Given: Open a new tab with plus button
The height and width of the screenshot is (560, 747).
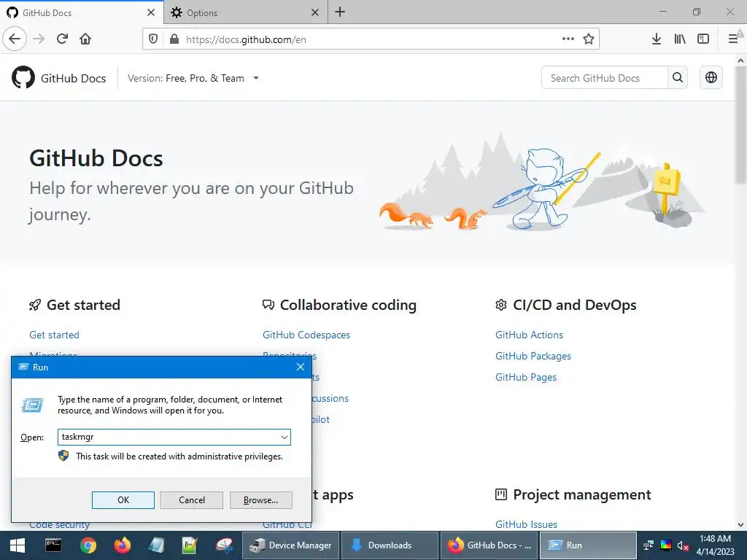Looking at the screenshot, I should [x=340, y=12].
